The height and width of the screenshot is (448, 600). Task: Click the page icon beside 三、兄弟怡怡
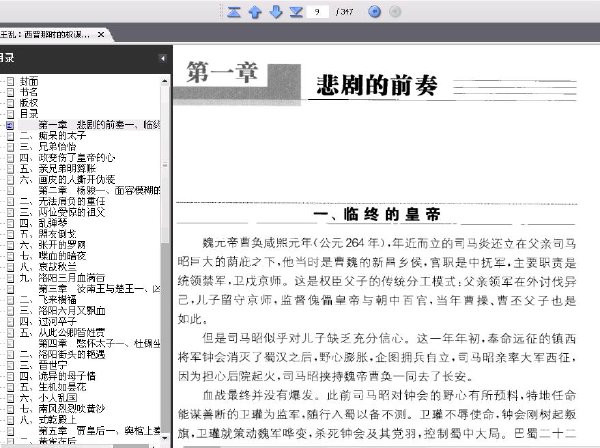point(10,147)
